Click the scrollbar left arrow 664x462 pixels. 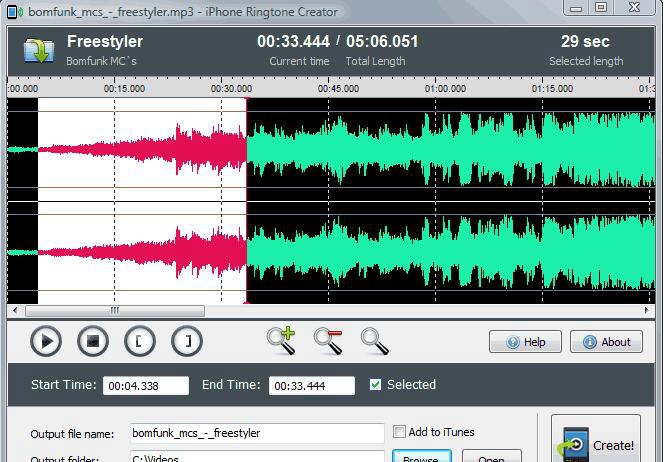pos(15,310)
